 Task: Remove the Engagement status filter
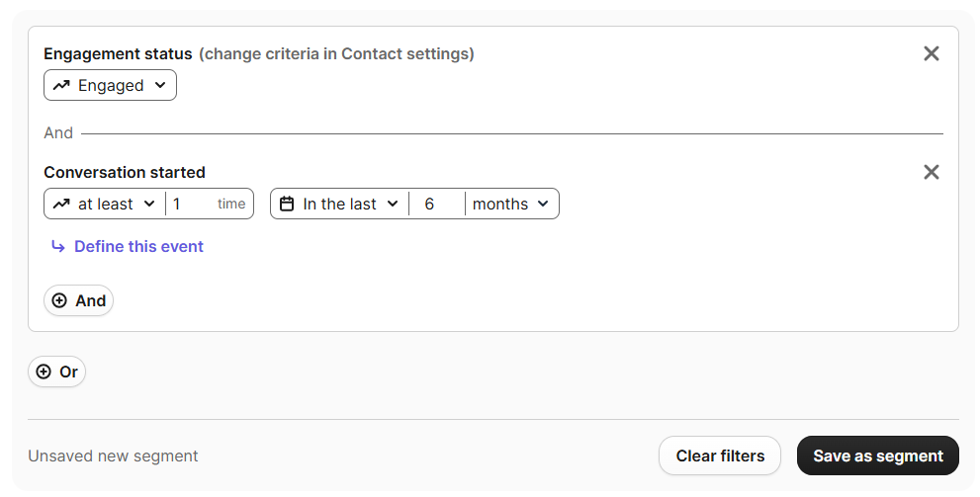tap(932, 53)
